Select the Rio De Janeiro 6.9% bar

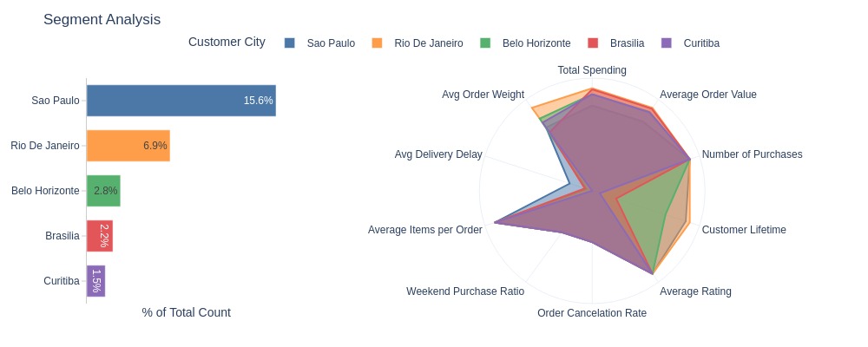tap(128, 146)
